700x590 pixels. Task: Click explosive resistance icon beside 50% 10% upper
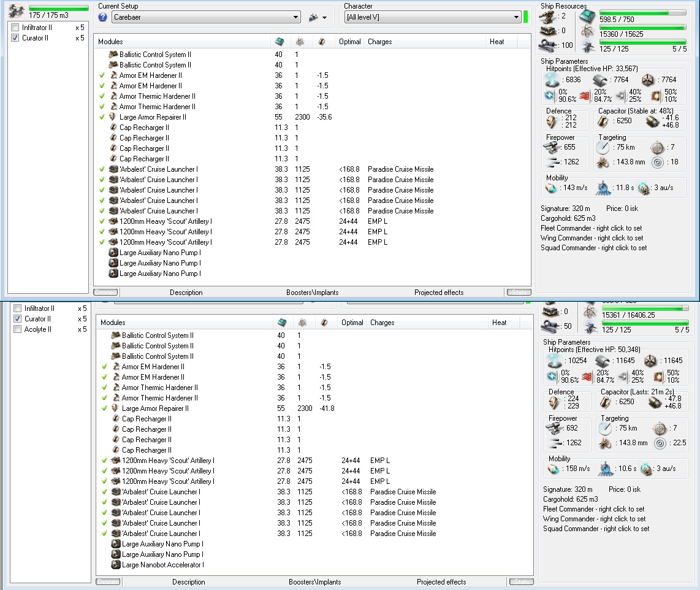(656, 96)
